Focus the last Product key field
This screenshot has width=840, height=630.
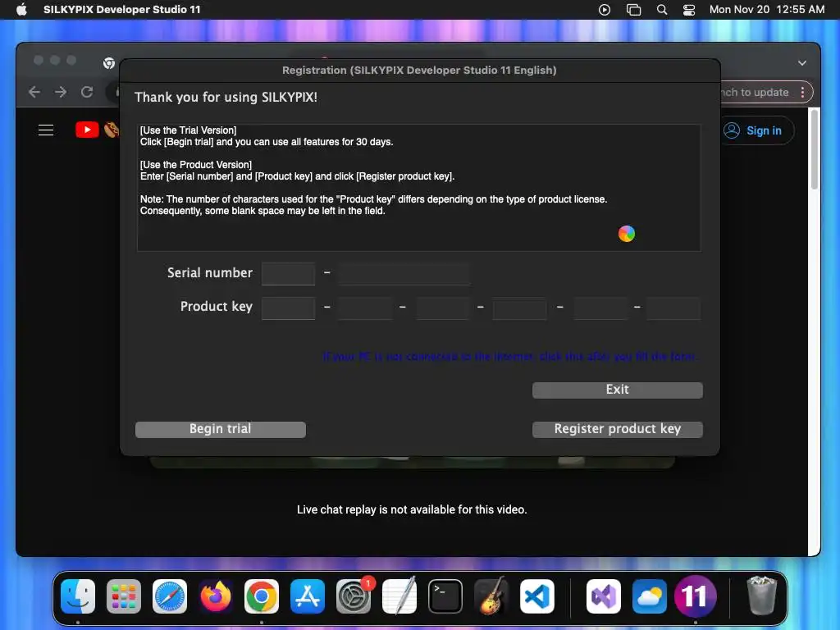click(673, 308)
